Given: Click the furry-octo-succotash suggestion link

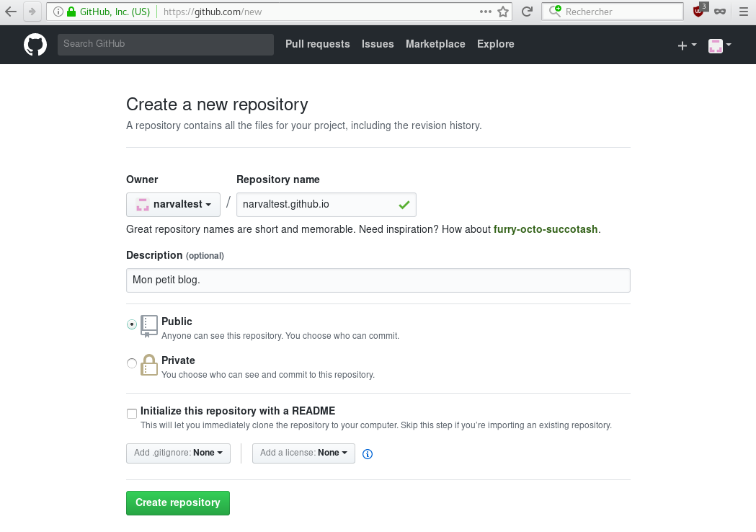Looking at the screenshot, I should (x=546, y=229).
